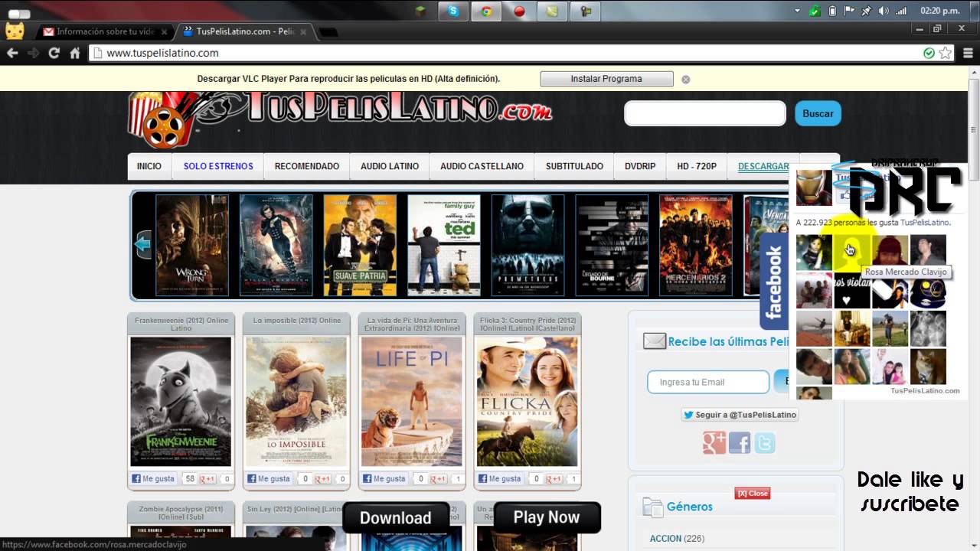This screenshot has width=980, height=551.
Task: Click the Ingresa tu Email field
Action: pyautogui.click(x=707, y=382)
